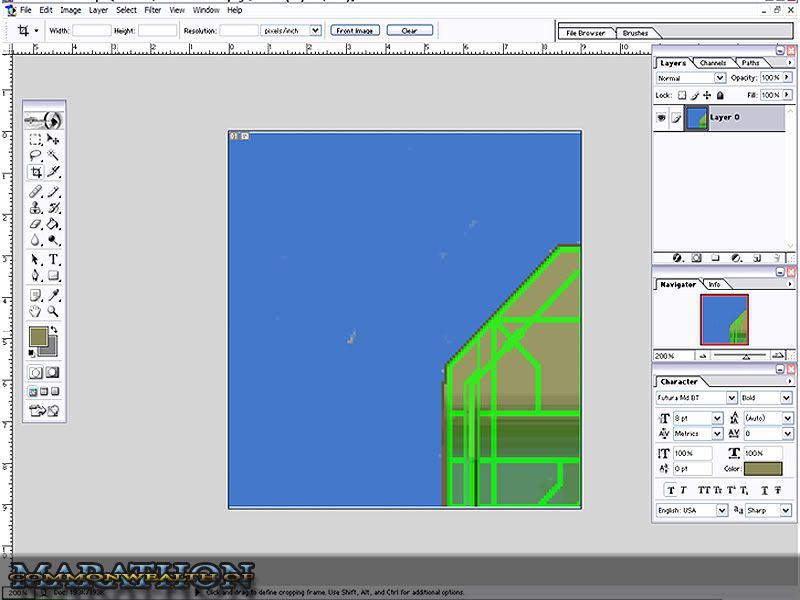Activate the Zoom tool
This screenshot has height=600, width=800.
tap(54, 312)
